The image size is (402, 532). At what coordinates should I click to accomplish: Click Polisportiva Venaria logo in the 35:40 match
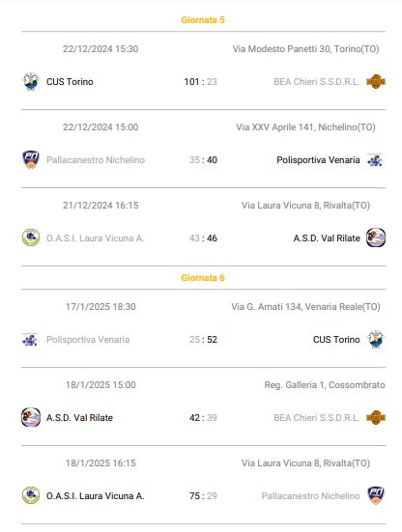376,160
